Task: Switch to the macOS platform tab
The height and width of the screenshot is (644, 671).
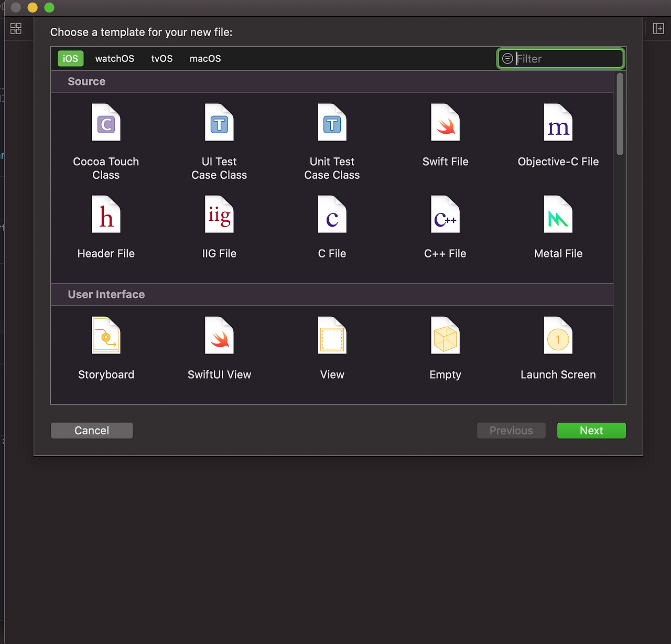Action: (205, 58)
